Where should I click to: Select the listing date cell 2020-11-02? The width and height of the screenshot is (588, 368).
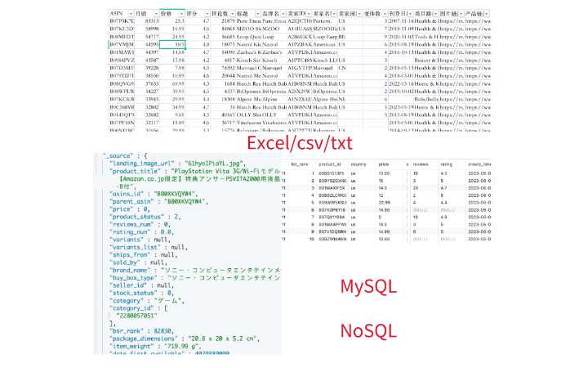[x=401, y=37]
